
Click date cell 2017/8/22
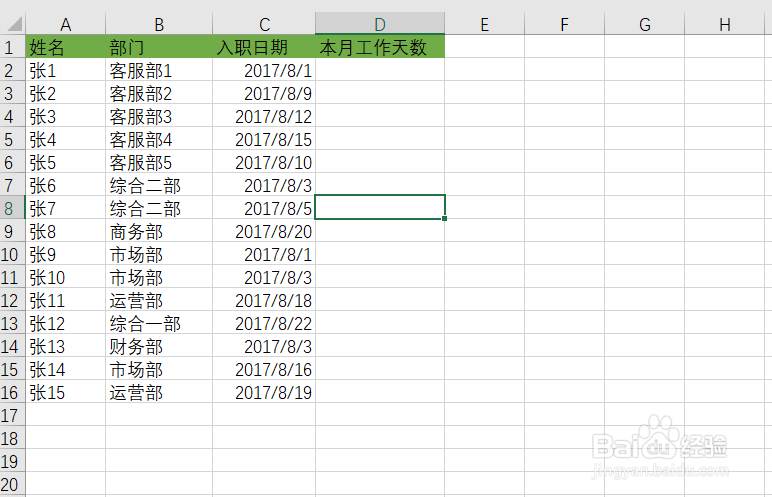pos(264,323)
